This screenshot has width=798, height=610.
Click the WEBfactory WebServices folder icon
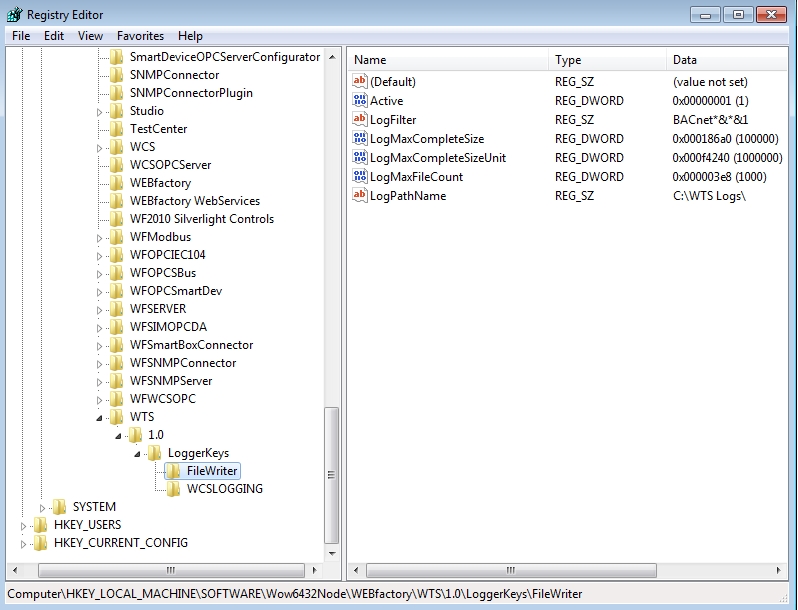(117, 201)
